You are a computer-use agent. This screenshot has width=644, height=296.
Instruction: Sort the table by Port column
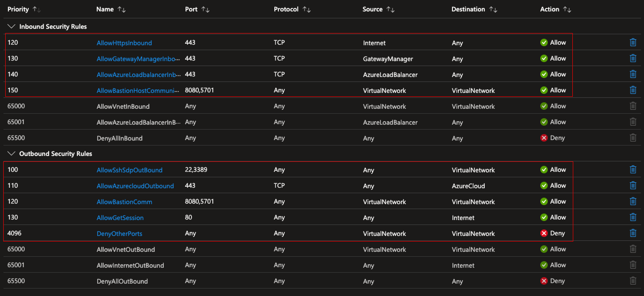pos(205,9)
